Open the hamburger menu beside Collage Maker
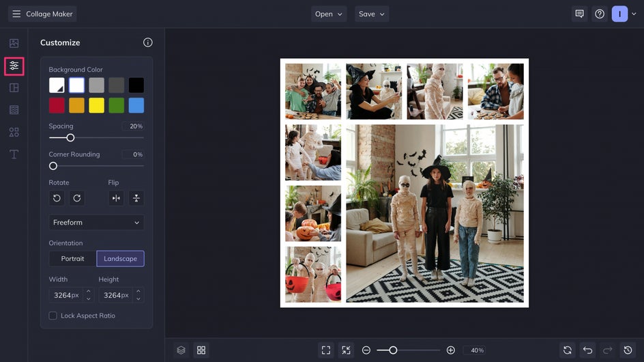 16,14
